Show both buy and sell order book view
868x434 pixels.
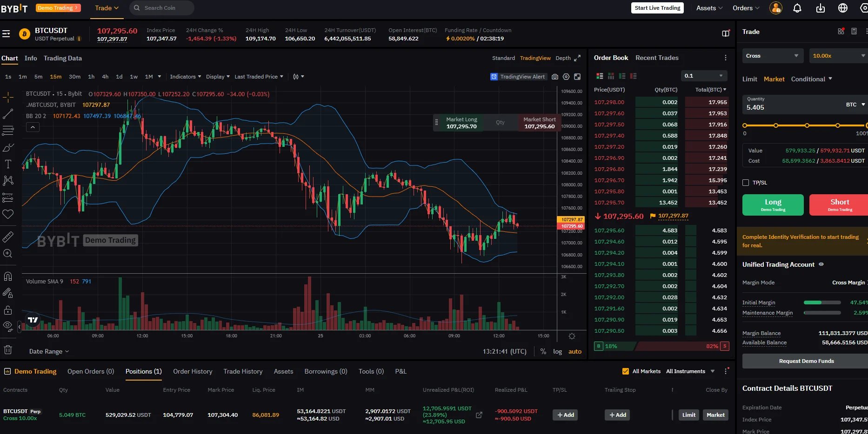point(600,76)
